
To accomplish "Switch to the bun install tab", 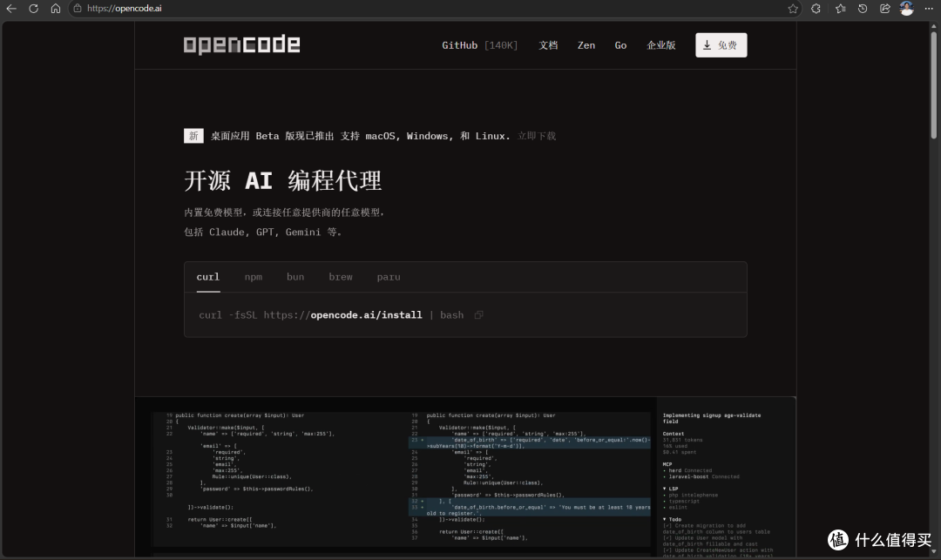I will click(295, 277).
